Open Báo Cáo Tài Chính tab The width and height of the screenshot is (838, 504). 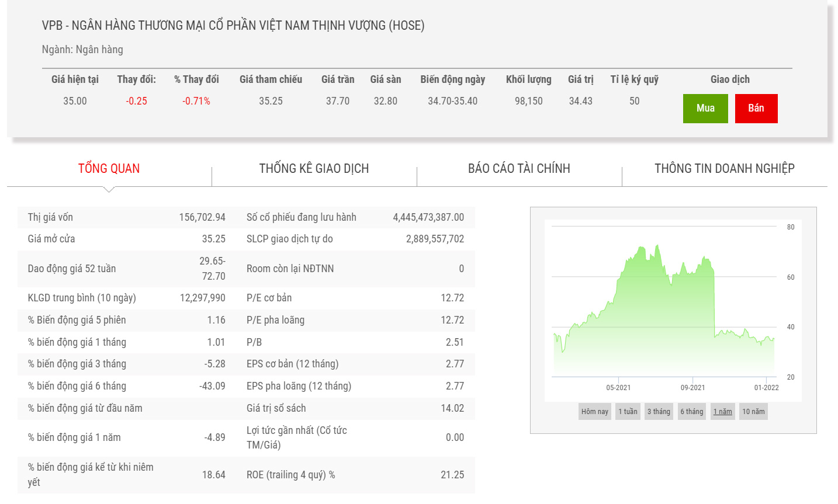[519, 169]
